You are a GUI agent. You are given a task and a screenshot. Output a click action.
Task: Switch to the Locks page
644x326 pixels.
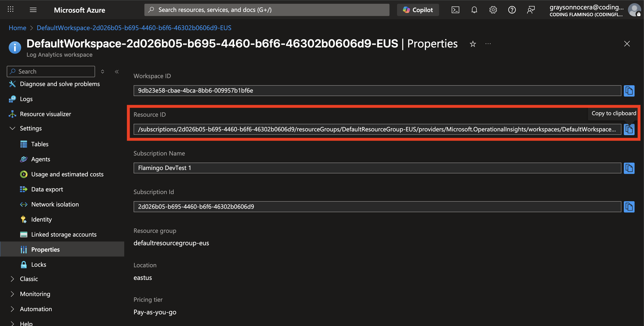click(39, 264)
